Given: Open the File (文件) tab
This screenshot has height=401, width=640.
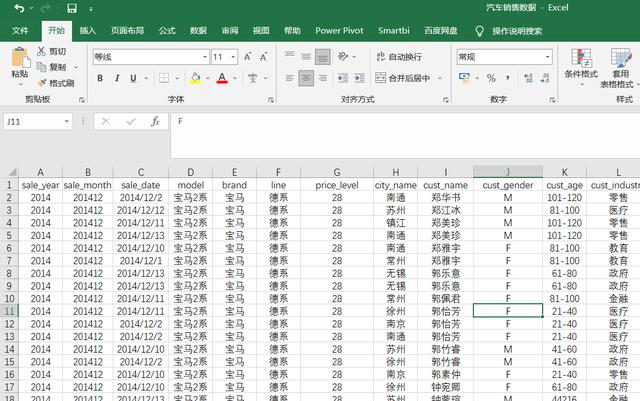Looking at the screenshot, I should pyautogui.click(x=20, y=31).
